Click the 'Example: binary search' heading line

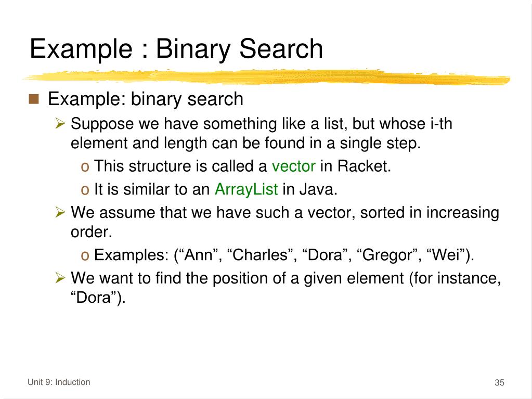146,99
